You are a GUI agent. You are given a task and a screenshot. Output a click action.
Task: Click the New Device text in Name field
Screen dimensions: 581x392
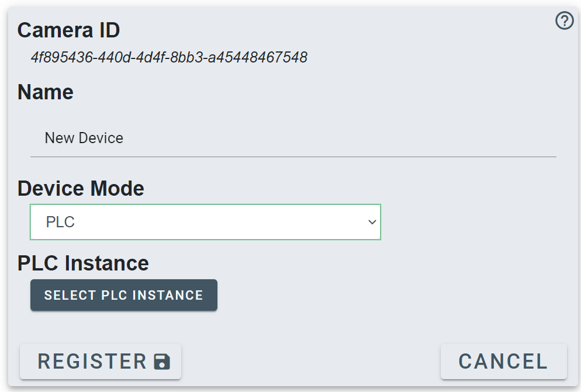(84, 138)
